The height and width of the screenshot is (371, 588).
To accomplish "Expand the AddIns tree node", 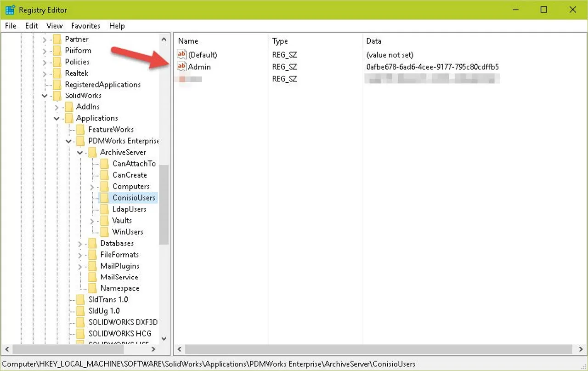I will (x=57, y=107).
